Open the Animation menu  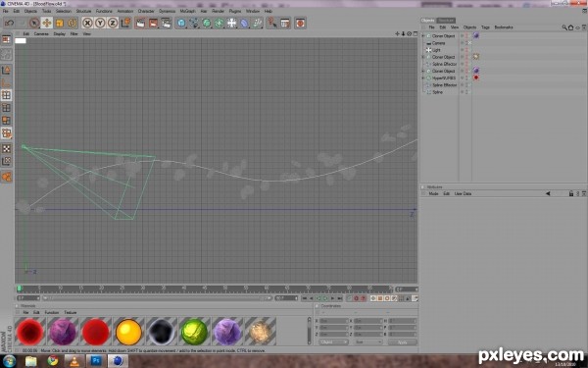[x=125, y=11]
